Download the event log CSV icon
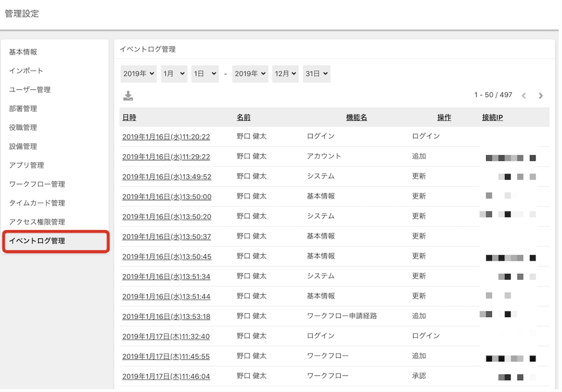This screenshot has height=392, width=562. coord(128,96)
